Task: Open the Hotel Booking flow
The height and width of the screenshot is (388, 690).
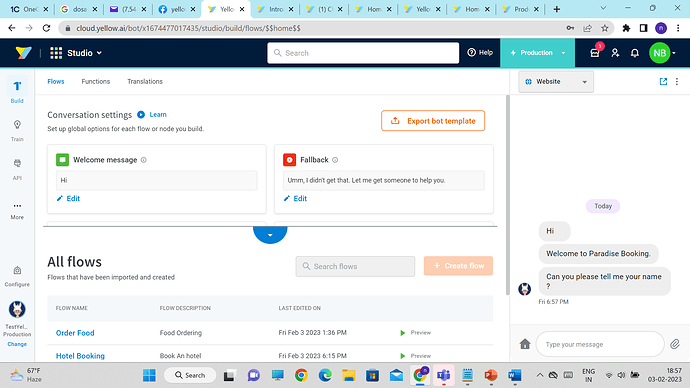Action: point(80,356)
